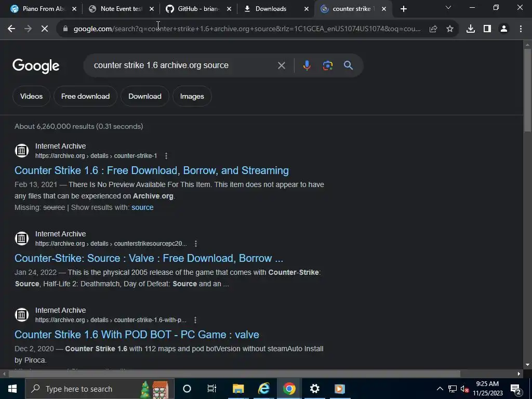Open the Windows Start menu
This screenshot has width=532, height=399.
pos(12,389)
